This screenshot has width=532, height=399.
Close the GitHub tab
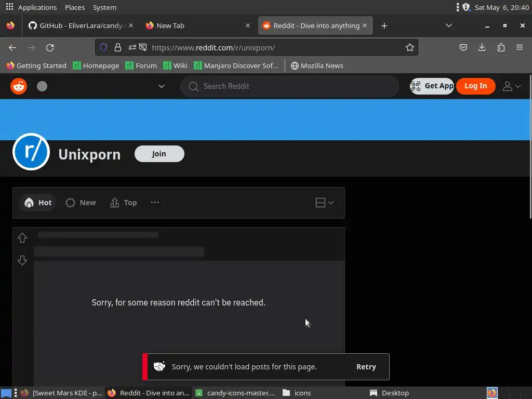point(131,25)
